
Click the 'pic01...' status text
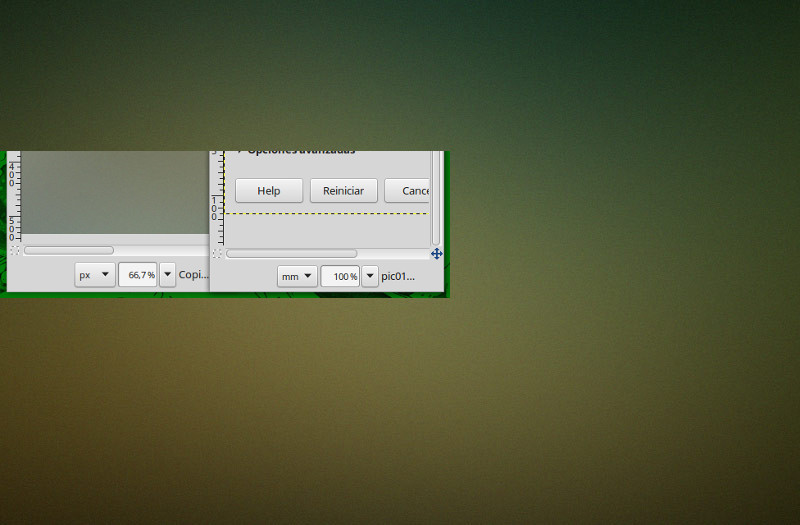pyautogui.click(x=398, y=277)
